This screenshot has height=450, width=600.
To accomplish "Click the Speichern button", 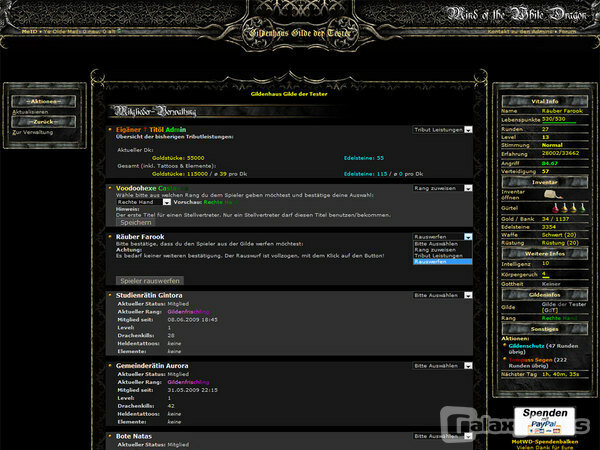I will [135, 222].
